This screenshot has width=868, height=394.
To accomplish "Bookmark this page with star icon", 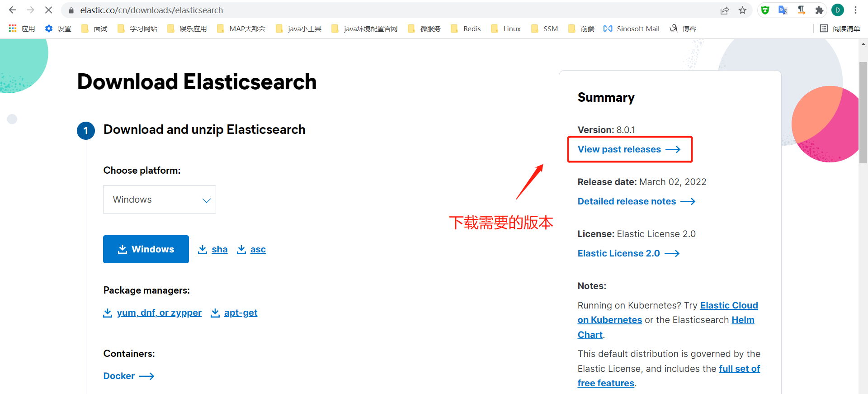I will click(742, 10).
